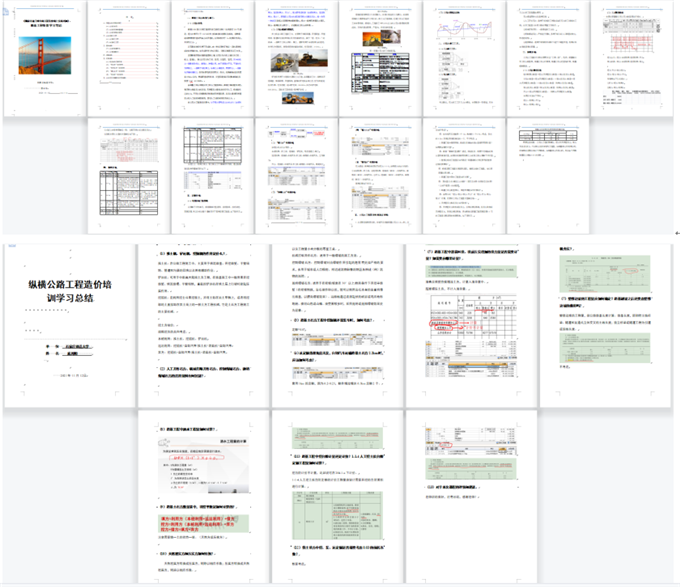
Task: Open the page with red grid table at top-right
Action: click(632, 59)
